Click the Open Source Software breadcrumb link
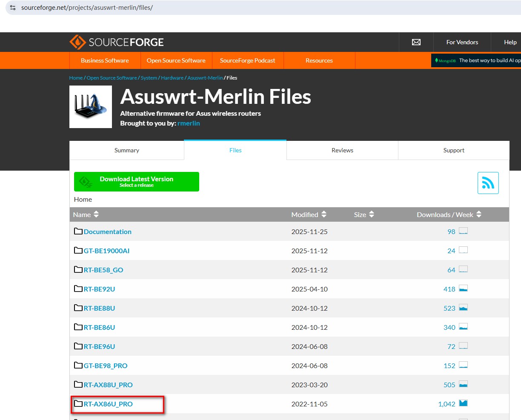Image resolution: width=521 pixels, height=420 pixels. [112, 78]
